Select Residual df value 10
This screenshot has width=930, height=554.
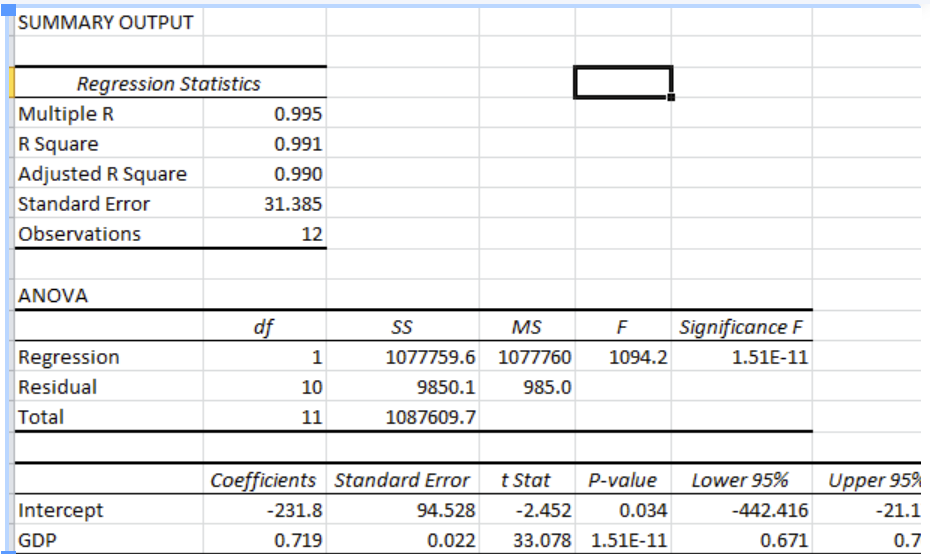pos(265,387)
